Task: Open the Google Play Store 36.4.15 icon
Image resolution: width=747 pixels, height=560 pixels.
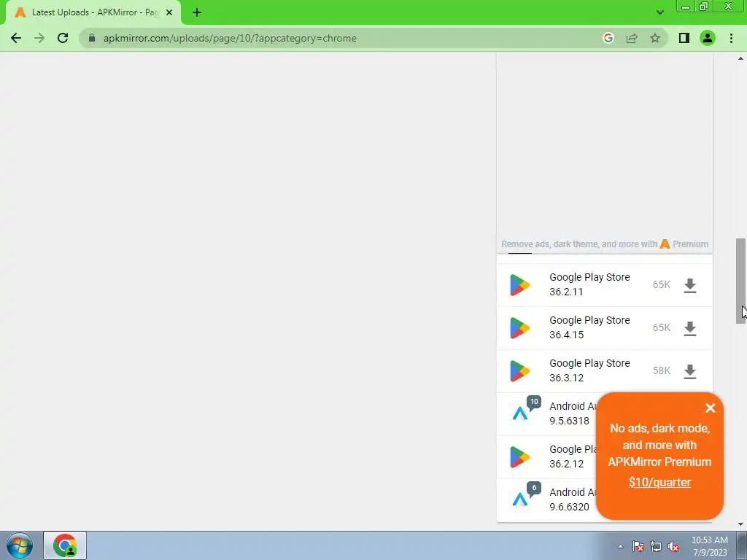Action: click(519, 327)
